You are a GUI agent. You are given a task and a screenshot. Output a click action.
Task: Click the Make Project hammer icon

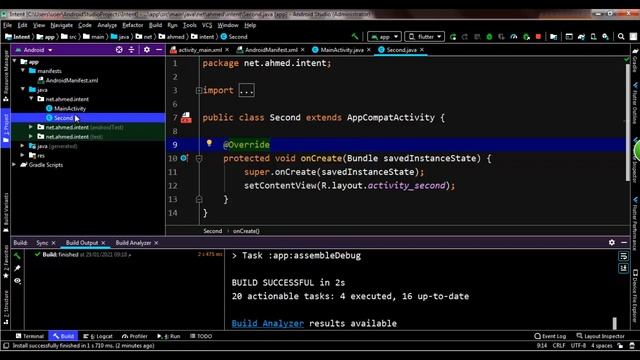click(355, 37)
